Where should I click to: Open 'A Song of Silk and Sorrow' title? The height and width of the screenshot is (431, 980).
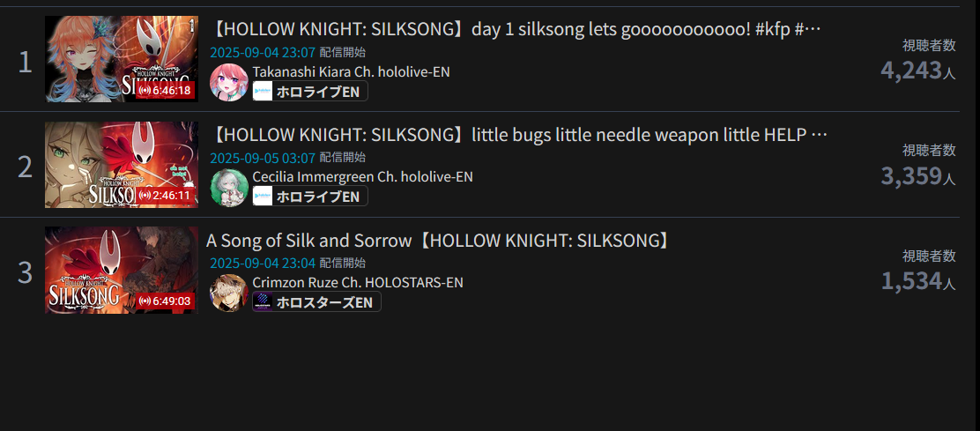coord(438,241)
